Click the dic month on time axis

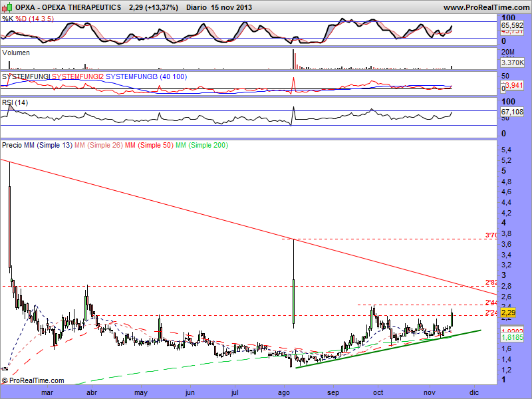[x=474, y=392]
